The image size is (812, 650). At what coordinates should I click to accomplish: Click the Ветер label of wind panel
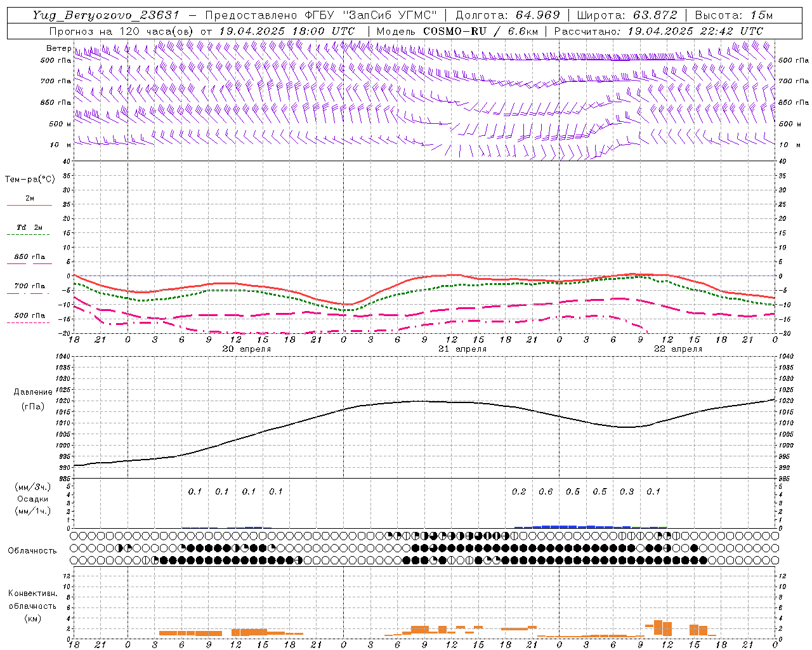pyautogui.click(x=59, y=48)
